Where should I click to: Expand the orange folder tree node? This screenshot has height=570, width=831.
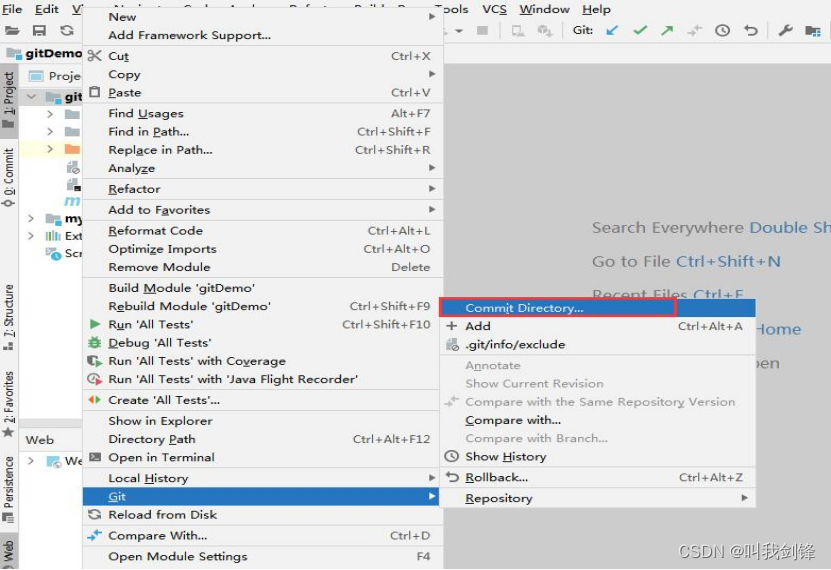(x=50, y=149)
